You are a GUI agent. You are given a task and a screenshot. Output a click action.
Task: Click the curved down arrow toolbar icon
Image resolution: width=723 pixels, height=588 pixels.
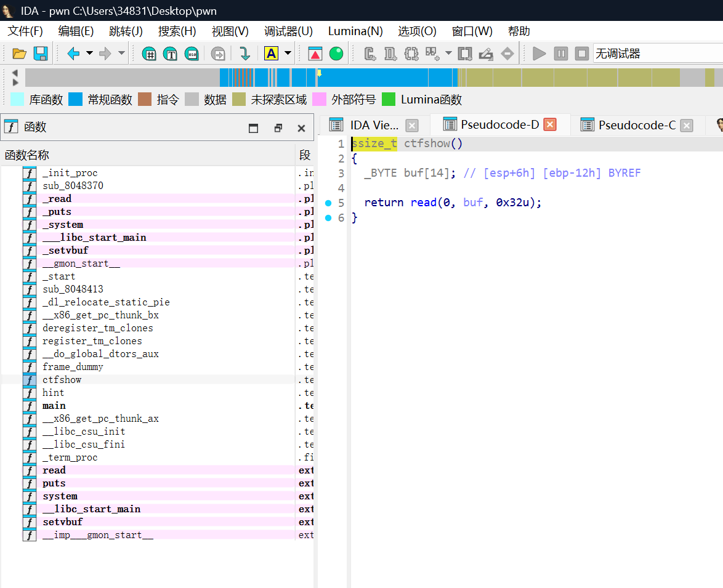point(245,54)
